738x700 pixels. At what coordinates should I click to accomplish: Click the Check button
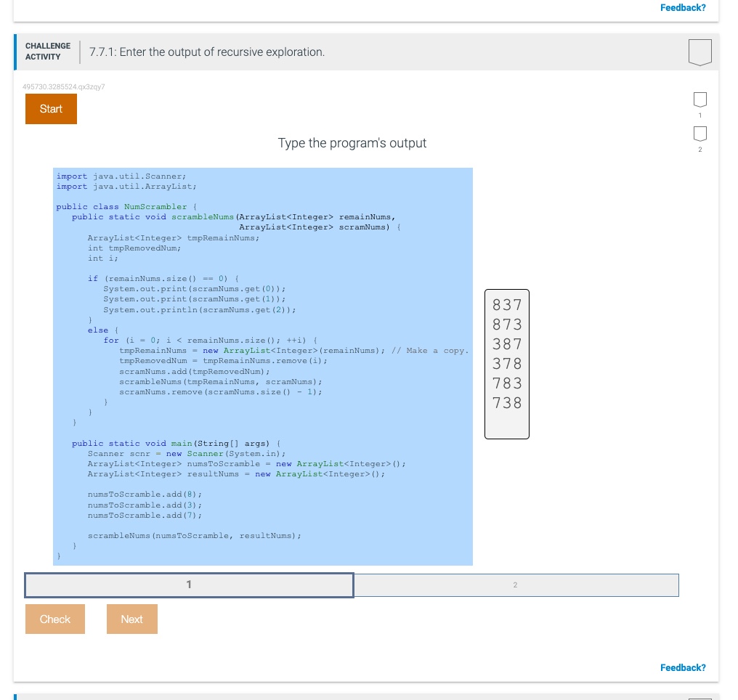pyautogui.click(x=54, y=619)
